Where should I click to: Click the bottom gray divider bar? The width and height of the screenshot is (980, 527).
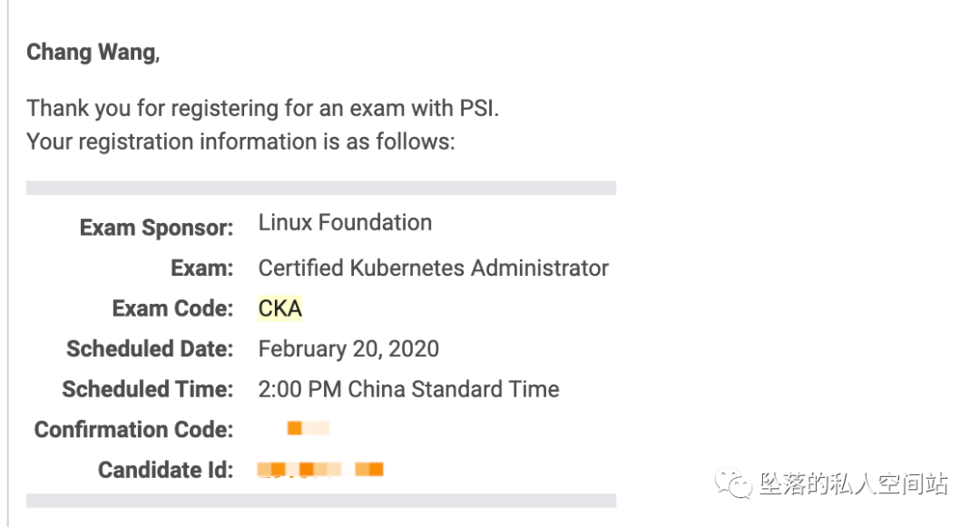(x=321, y=501)
